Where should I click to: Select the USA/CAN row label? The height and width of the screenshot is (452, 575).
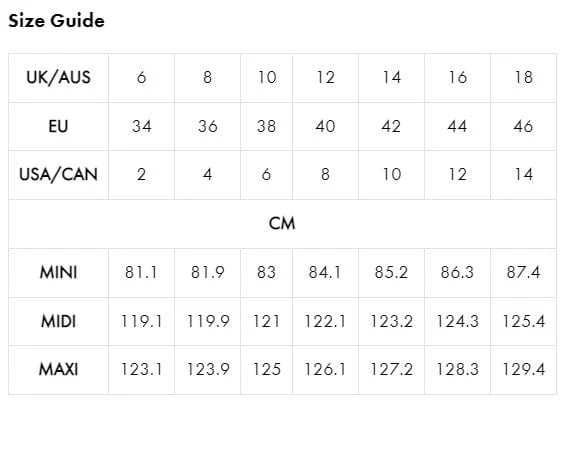point(58,175)
